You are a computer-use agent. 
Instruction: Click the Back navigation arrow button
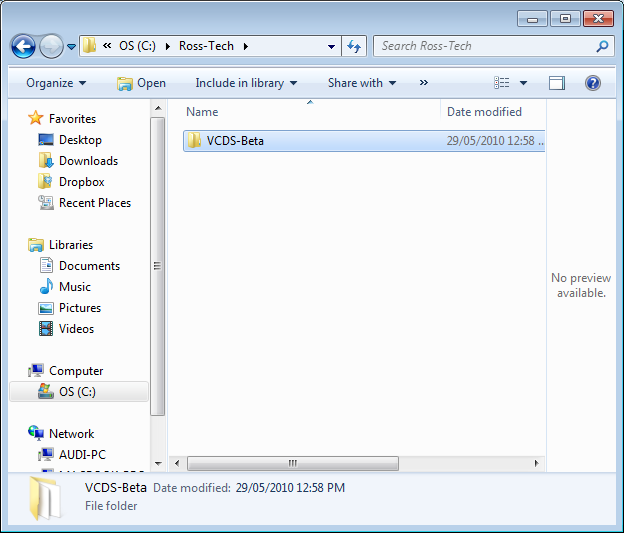[x=24, y=46]
